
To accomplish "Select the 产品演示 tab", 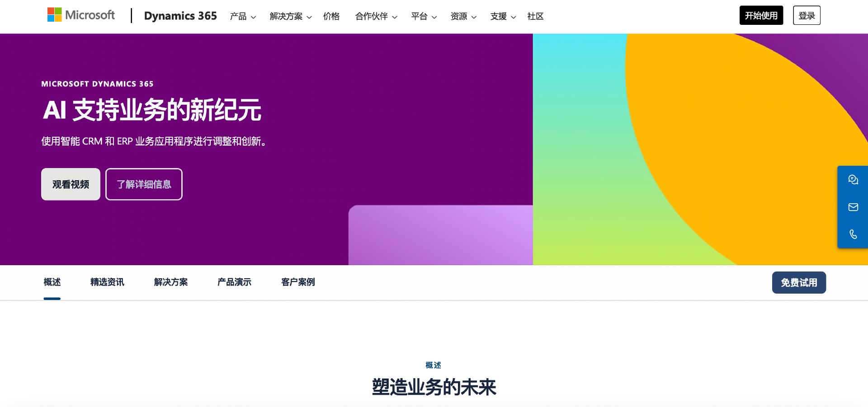I will [234, 282].
